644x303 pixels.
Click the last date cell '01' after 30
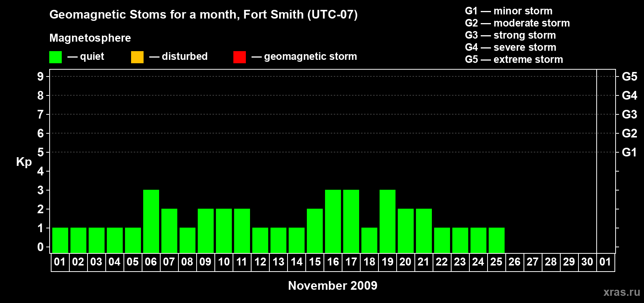[x=605, y=262]
